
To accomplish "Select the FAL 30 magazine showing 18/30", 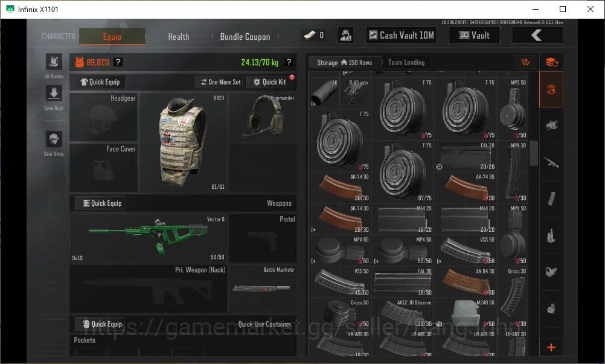I will coord(403,281).
